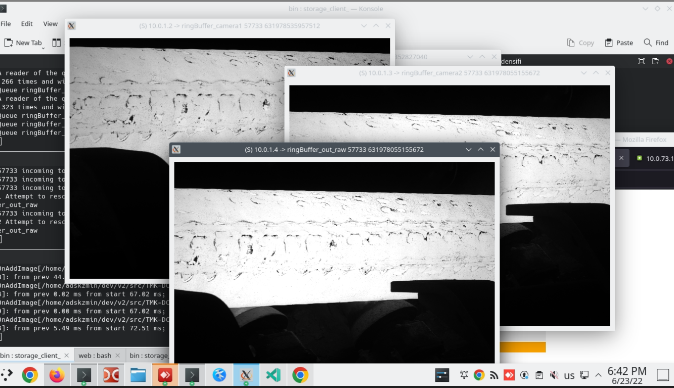Open the KDE application launcher

click(x=6, y=375)
